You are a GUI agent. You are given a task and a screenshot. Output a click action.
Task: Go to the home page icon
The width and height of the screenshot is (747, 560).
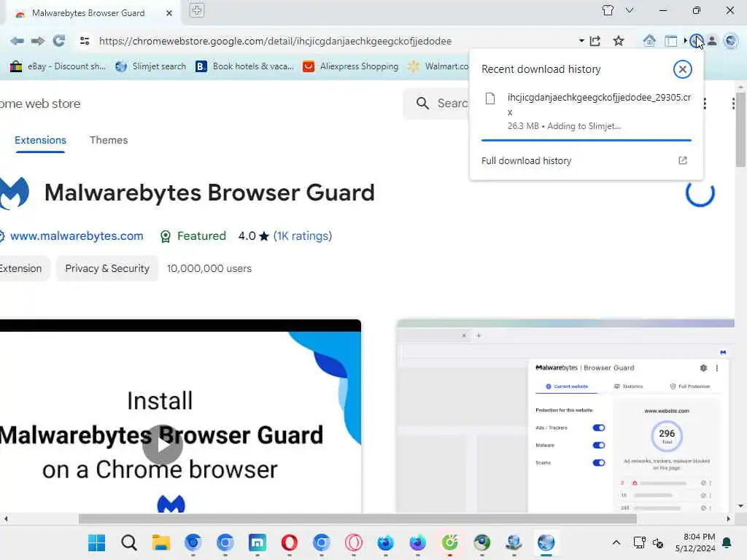(x=649, y=41)
